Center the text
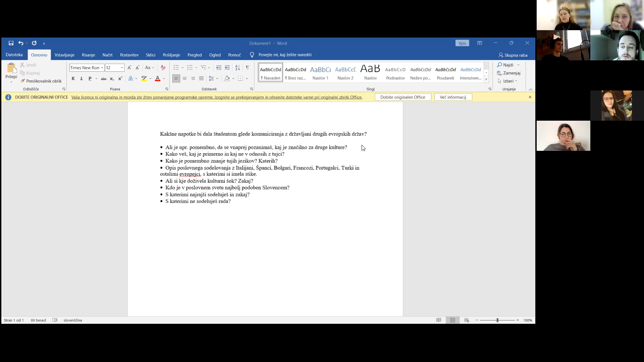644x362 pixels. tap(184, 78)
